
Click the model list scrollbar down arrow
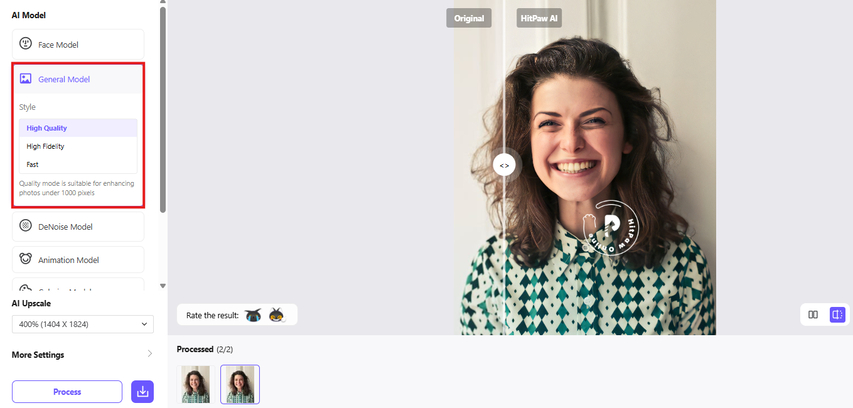(163, 286)
